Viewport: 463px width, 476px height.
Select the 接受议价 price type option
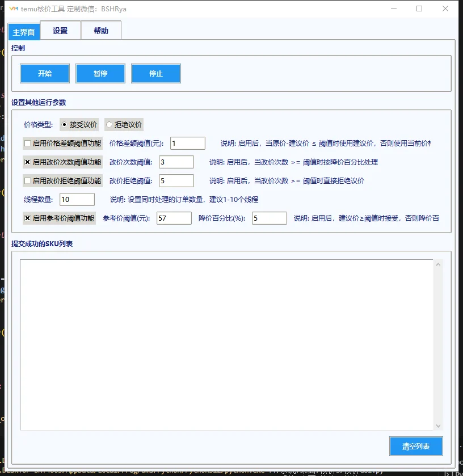(64, 124)
